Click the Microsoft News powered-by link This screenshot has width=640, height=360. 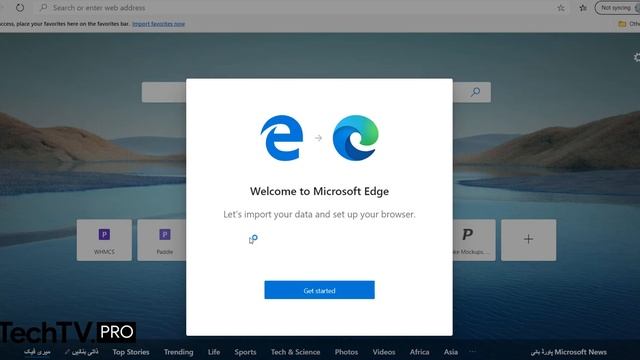tap(569, 352)
